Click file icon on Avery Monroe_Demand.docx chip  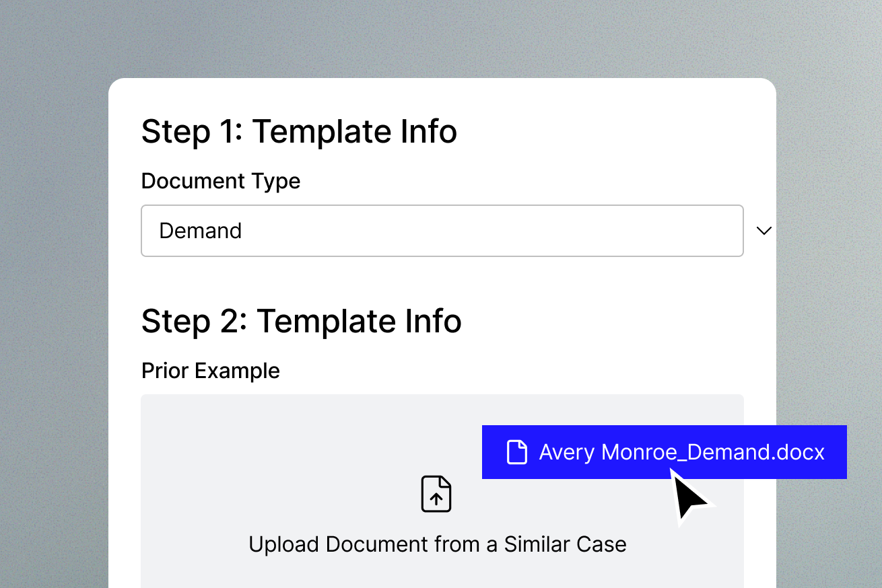(516, 452)
